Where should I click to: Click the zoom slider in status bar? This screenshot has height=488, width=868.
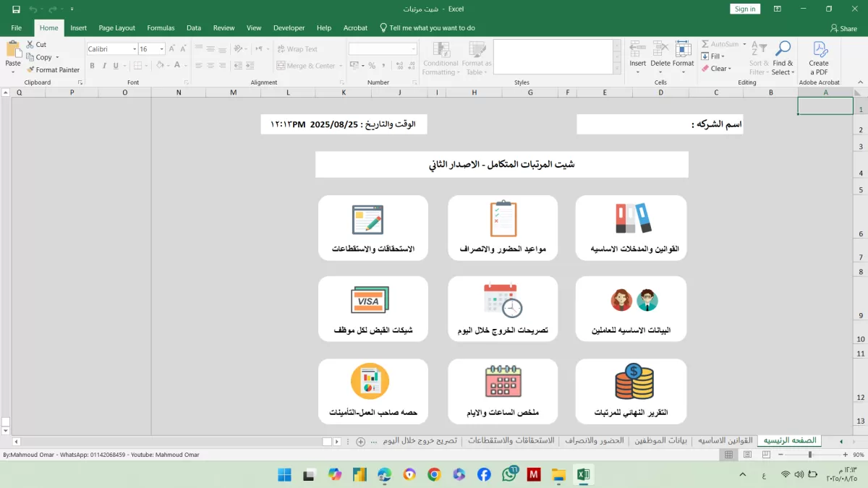(809, 455)
